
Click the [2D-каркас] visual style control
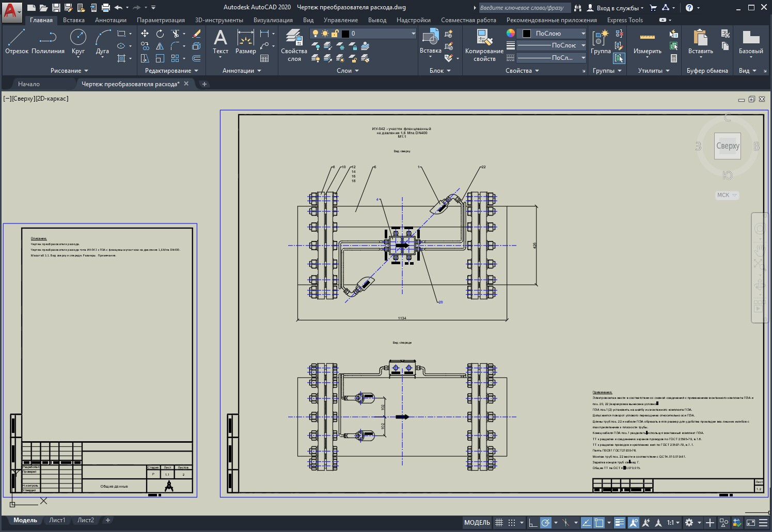pyautogui.click(x=51, y=99)
